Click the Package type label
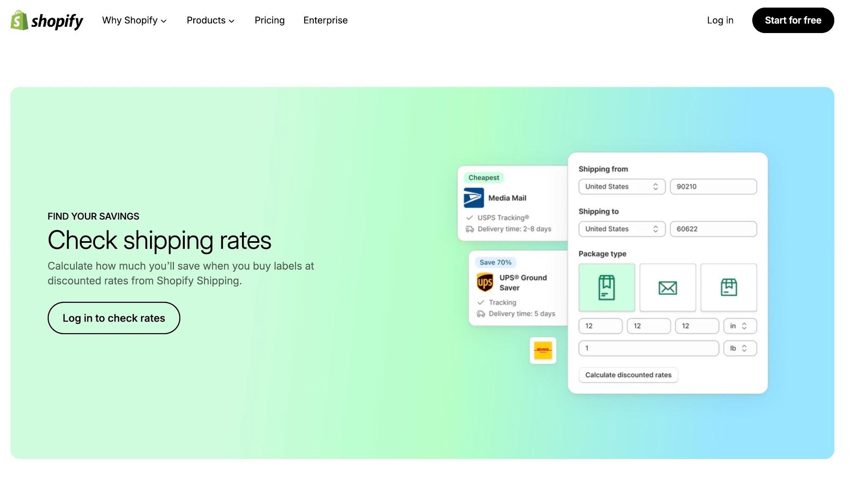Image resolution: width=868 pixels, height=495 pixels. pos(602,254)
